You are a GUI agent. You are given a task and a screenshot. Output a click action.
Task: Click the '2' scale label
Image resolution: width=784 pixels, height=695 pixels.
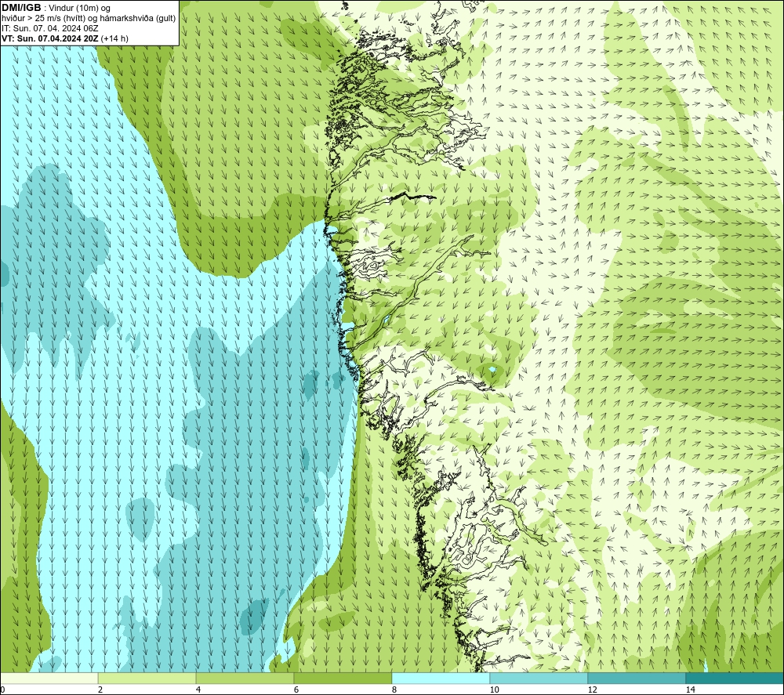100,690
